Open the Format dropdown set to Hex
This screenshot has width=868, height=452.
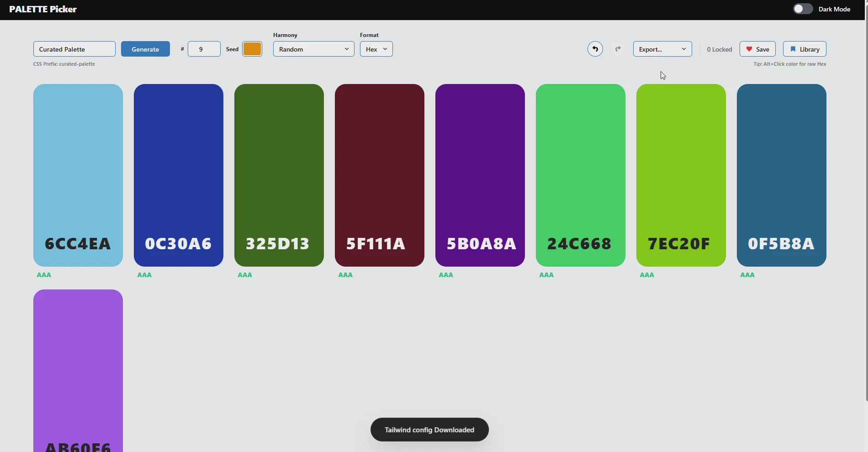376,49
